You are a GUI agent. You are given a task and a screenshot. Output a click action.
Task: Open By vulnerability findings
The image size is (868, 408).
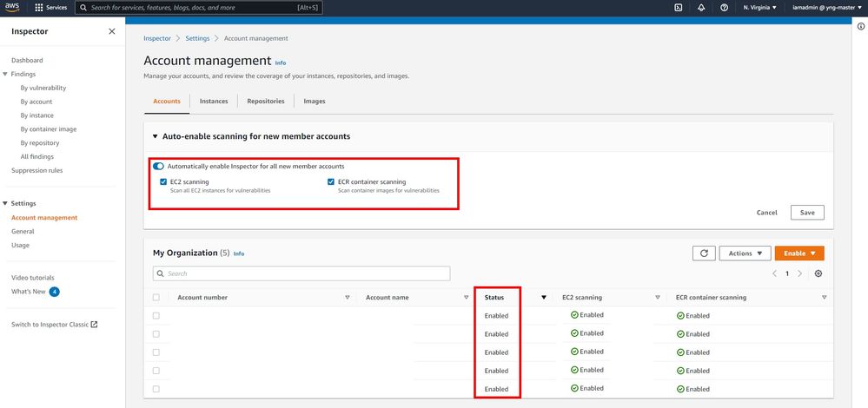(x=43, y=88)
